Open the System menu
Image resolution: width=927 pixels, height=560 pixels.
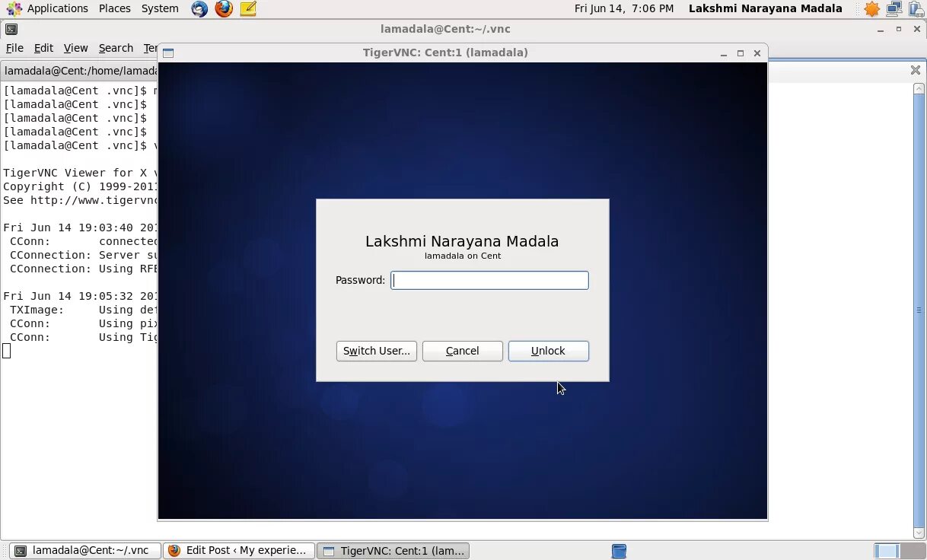click(x=159, y=8)
